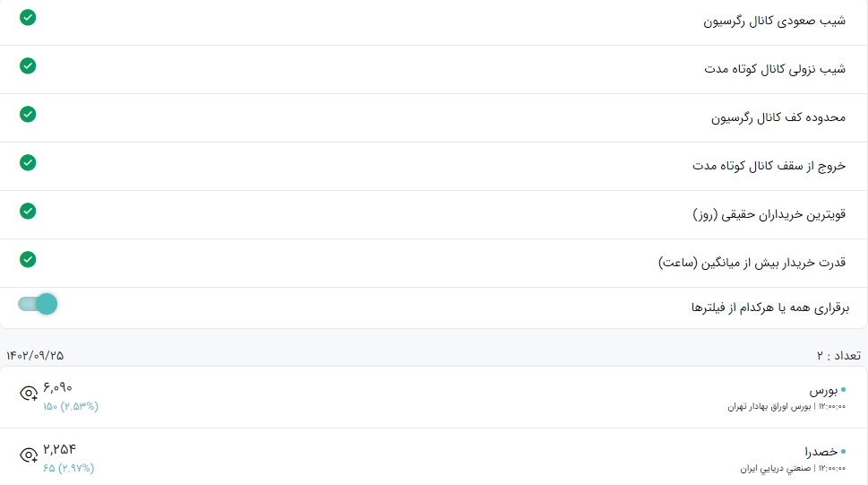Viewport: 868px width, 485px height.
Task: Select the قویترین خریداران حقیقی (روز) filter
Action: 434,214
